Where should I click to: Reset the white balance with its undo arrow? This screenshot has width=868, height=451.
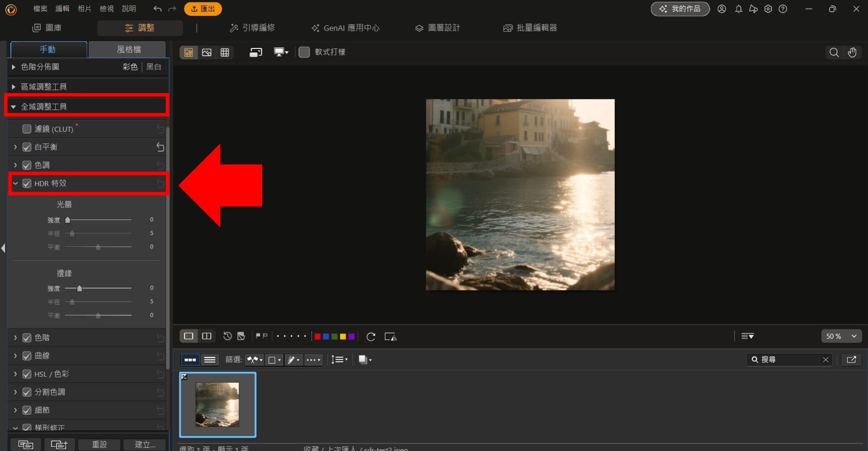tap(160, 147)
